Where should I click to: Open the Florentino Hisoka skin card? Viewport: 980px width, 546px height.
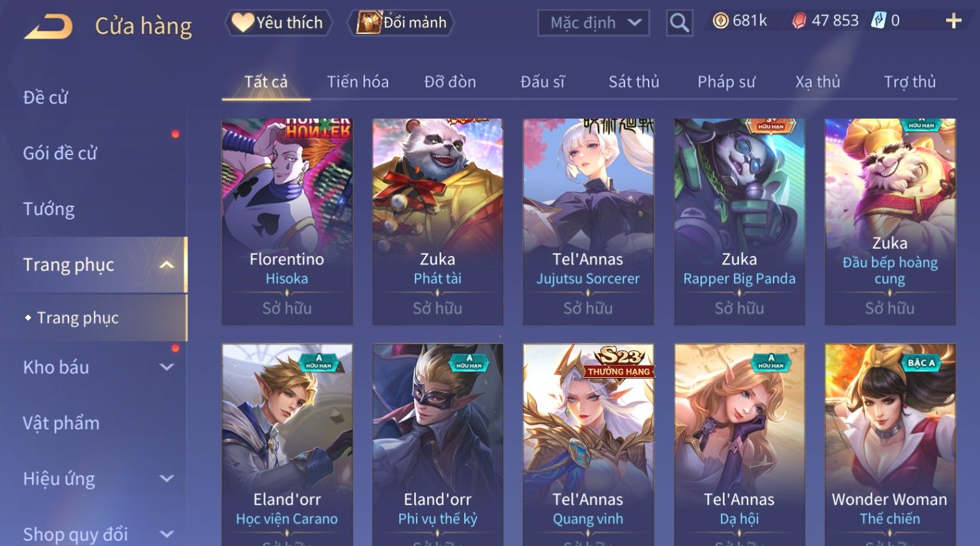click(287, 222)
